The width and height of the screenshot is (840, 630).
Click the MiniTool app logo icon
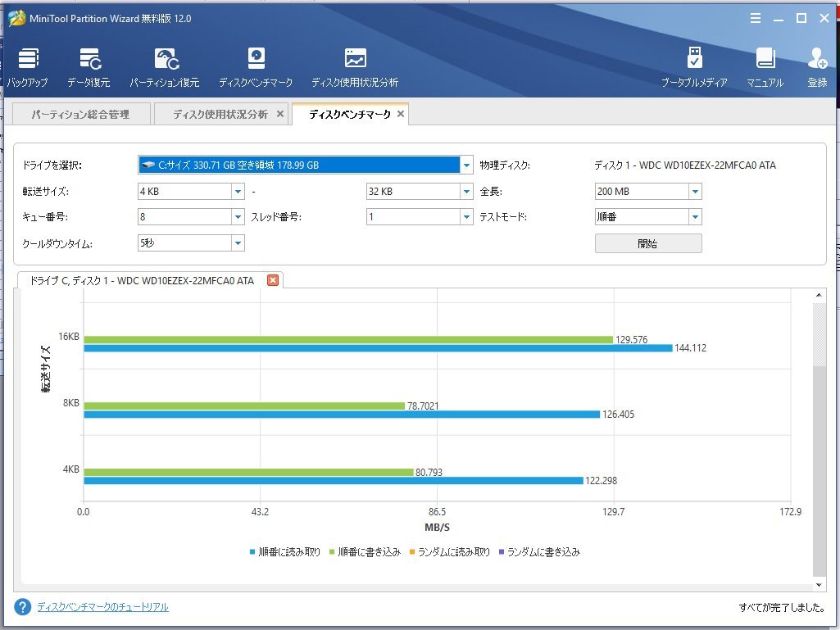[16, 18]
